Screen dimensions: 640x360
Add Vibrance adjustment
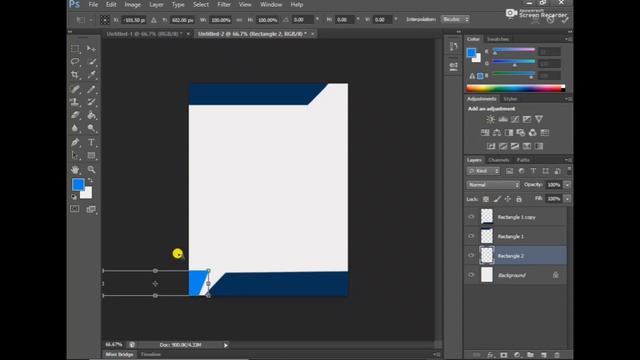[x=539, y=119]
